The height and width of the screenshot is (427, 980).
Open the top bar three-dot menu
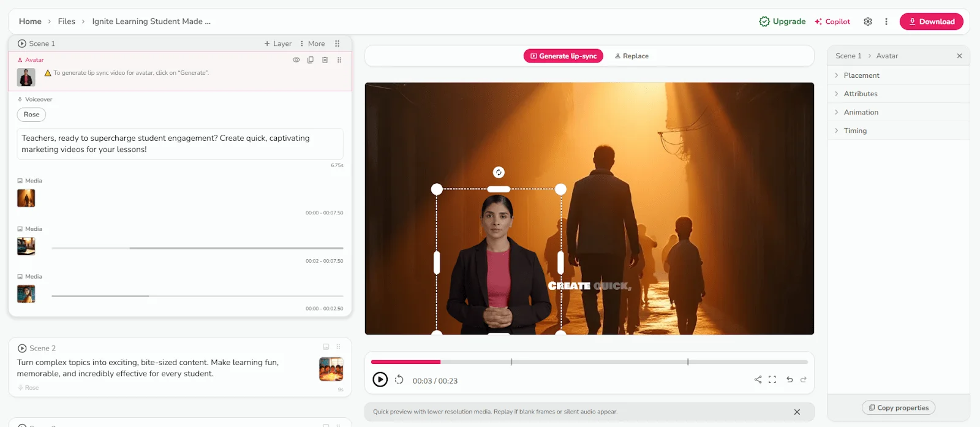886,21
